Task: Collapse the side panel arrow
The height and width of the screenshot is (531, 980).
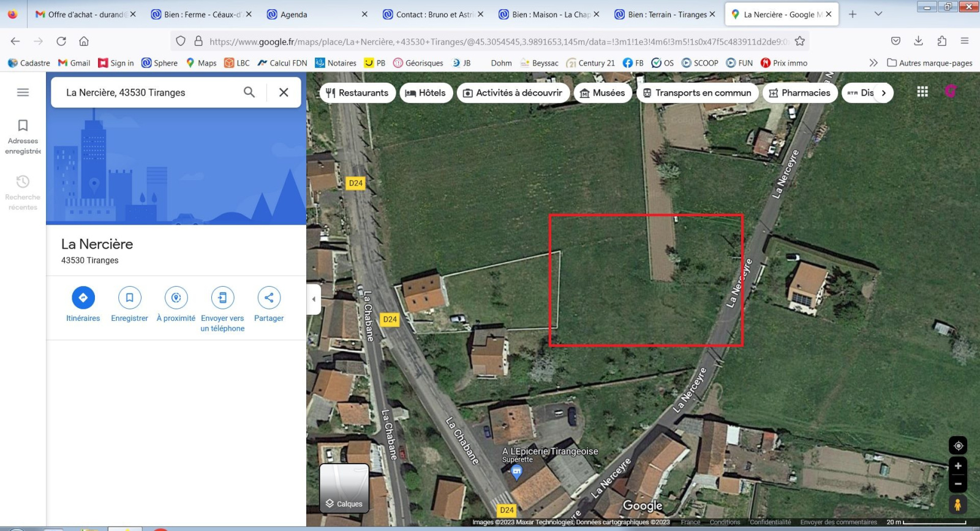Action: pos(314,299)
